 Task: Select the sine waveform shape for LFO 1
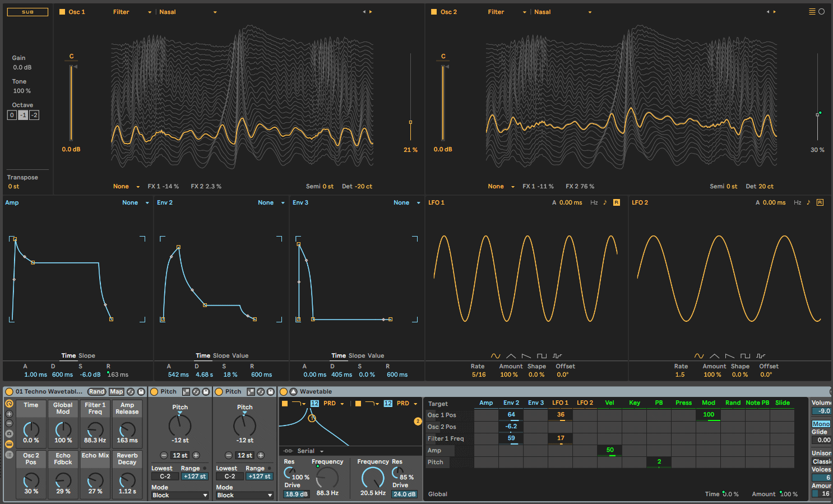point(496,355)
